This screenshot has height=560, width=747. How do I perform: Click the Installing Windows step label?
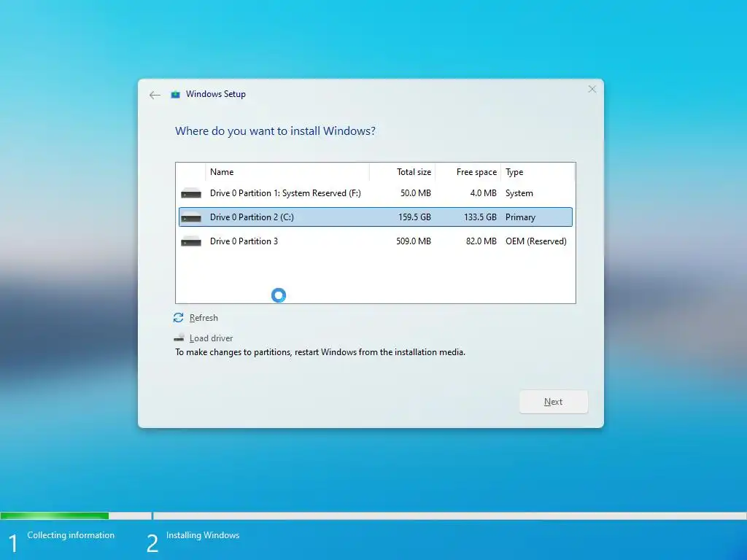(203, 535)
